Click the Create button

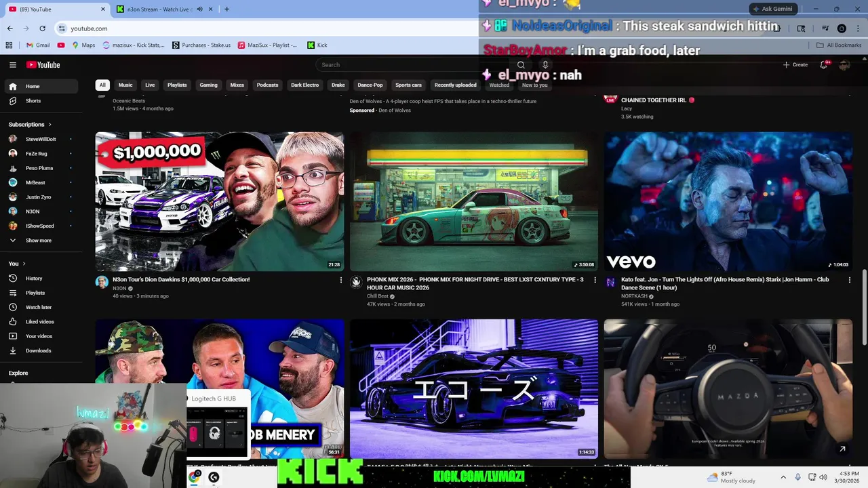(x=795, y=64)
